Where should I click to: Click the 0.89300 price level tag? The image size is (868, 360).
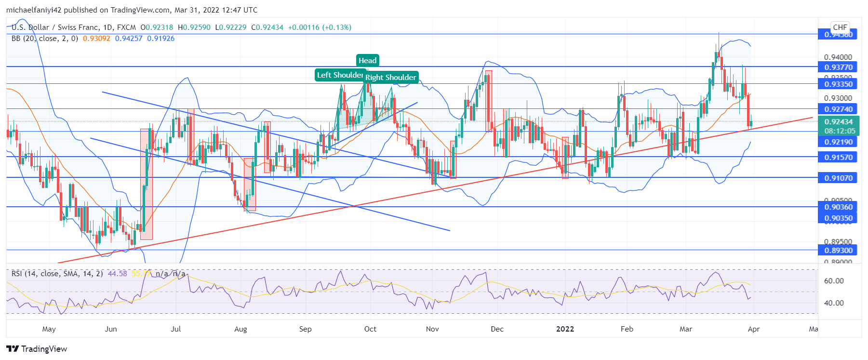click(838, 250)
